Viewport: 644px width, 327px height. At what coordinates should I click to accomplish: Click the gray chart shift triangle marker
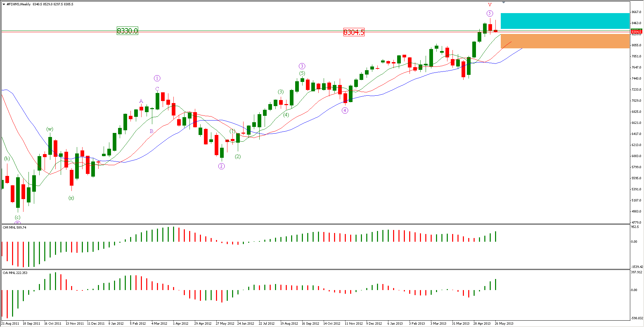pos(503,2)
